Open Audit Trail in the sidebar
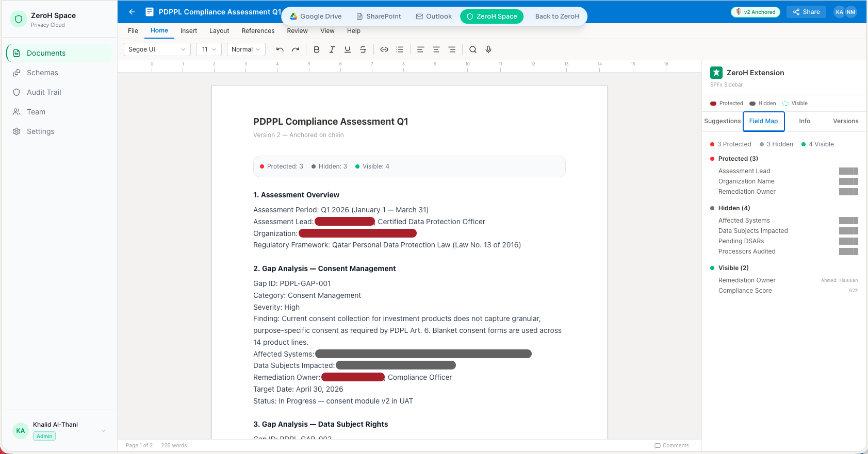The height and width of the screenshot is (454, 868). pyautogui.click(x=44, y=92)
